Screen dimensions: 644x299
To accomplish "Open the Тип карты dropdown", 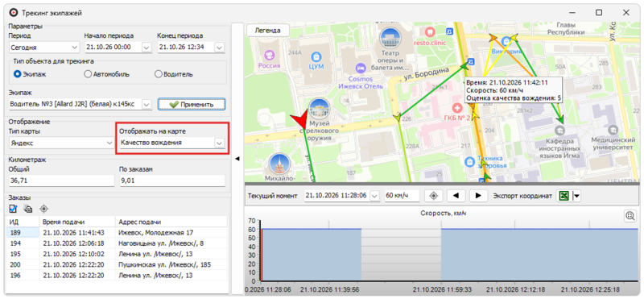I will tap(109, 143).
